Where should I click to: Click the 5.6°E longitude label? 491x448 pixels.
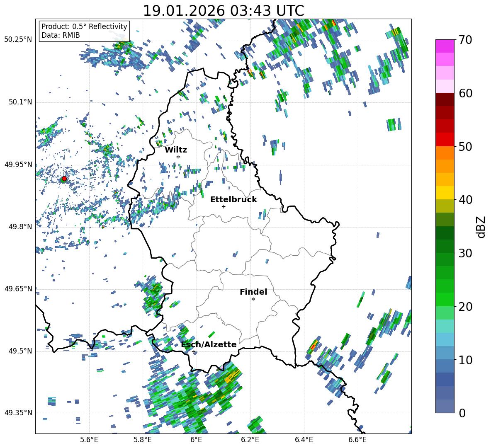(89, 440)
